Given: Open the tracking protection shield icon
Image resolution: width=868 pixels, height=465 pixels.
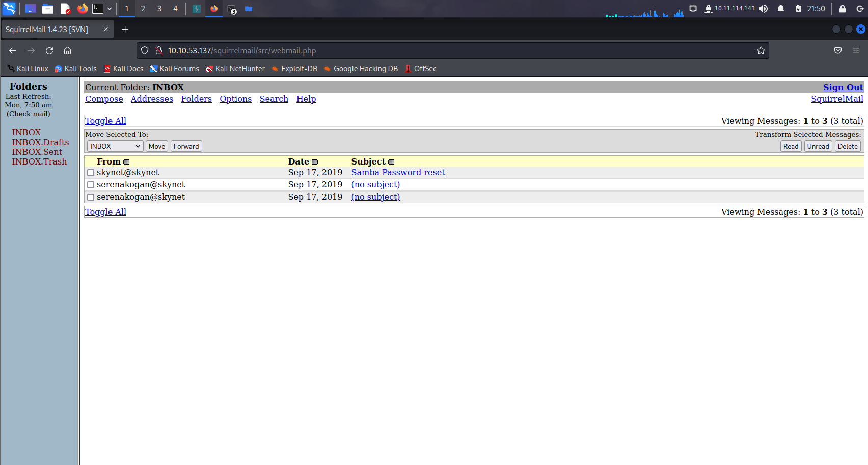Looking at the screenshot, I should (x=145, y=50).
